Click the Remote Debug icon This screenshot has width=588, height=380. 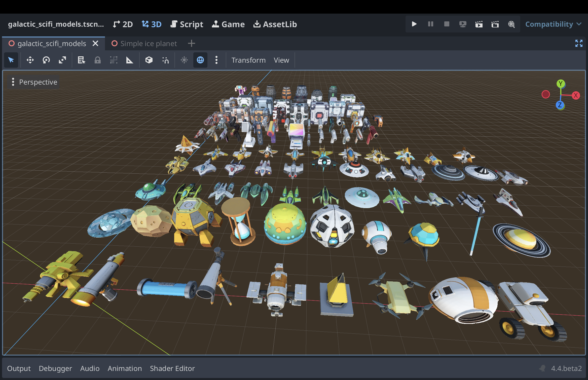(463, 24)
